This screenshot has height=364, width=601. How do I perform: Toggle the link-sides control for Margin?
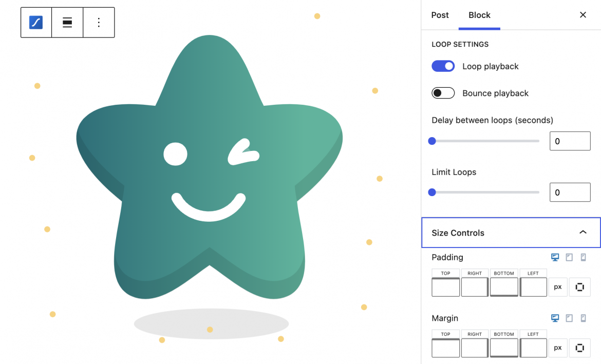580,348
